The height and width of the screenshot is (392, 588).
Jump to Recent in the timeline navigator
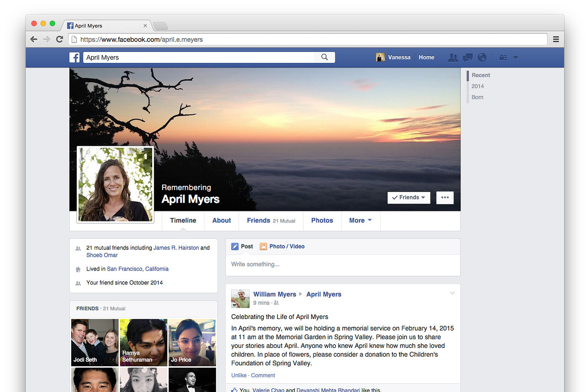[481, 75]
